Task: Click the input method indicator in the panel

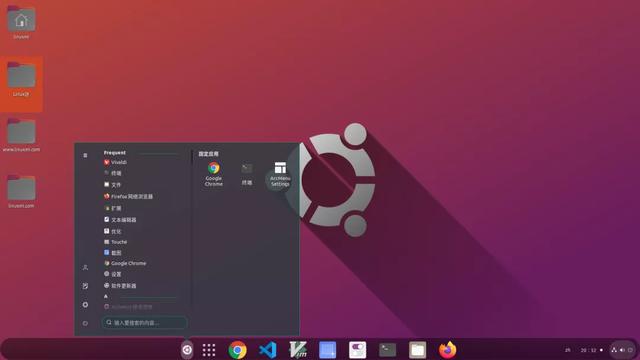Action: click(567, 350)
